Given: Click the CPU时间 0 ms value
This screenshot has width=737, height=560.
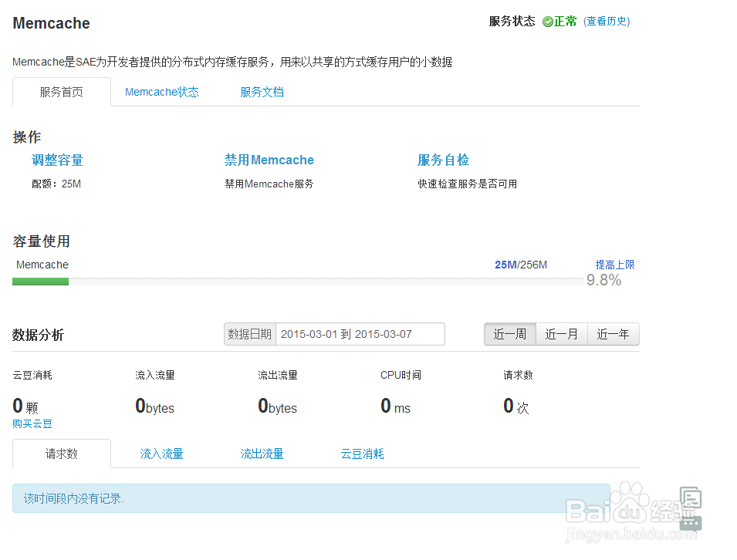Looking at the screenshot, I should 395,406.
